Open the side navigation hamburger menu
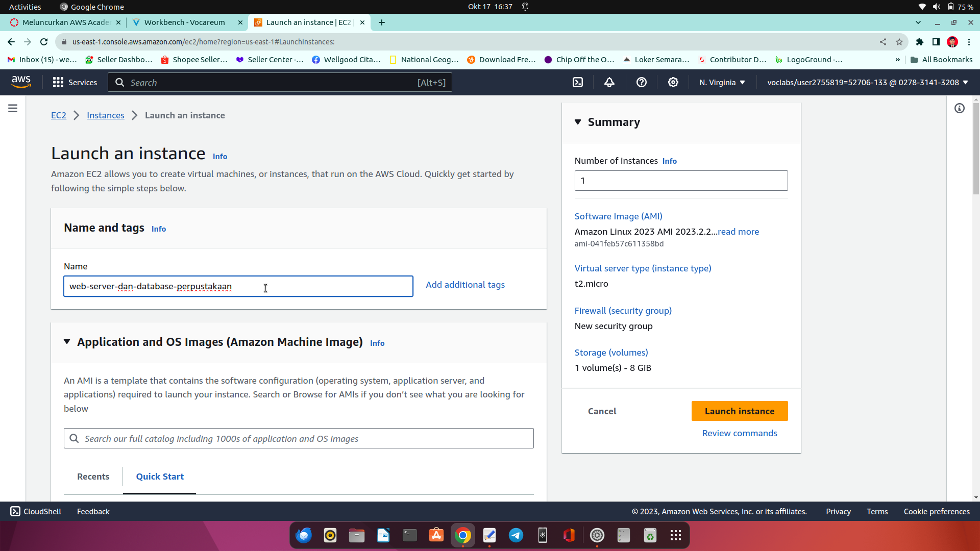 [13, 108]
